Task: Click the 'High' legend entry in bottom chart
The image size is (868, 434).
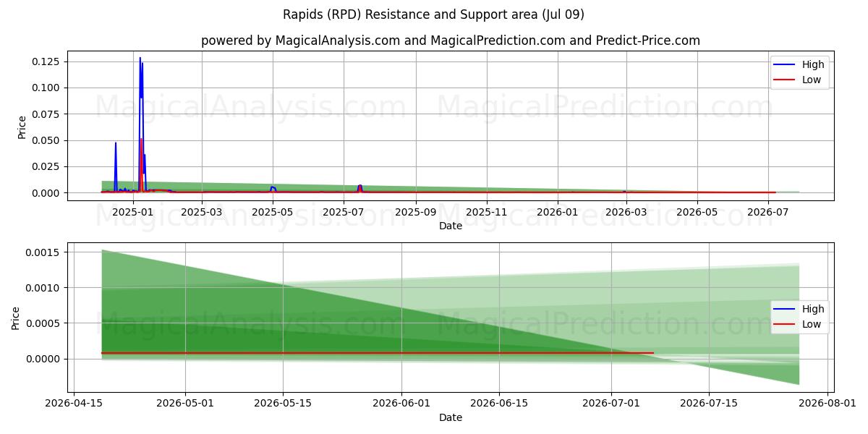Action: pyautogui.click(x=812, y=309)
